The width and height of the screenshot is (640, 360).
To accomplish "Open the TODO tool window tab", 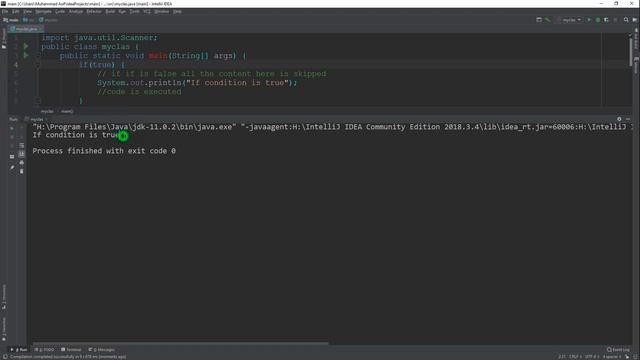I will [x=44, y=350].
